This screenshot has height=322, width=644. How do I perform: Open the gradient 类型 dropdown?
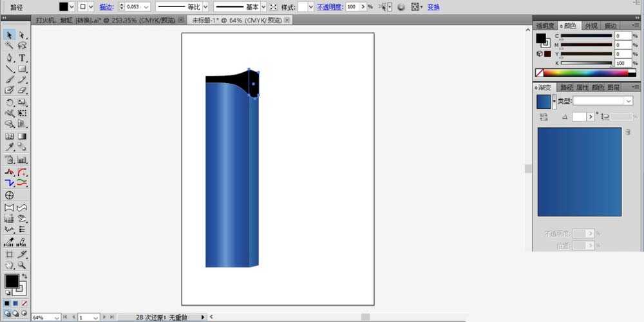(x=603, y=100)
